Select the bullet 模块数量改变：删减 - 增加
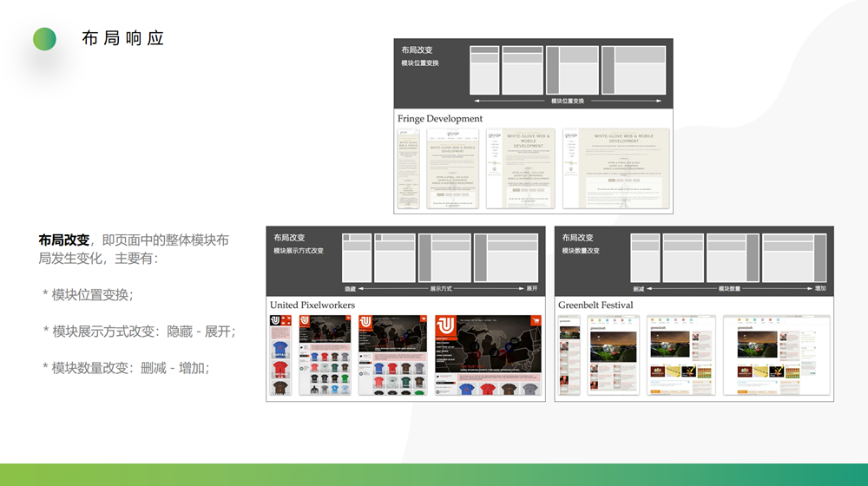Image resolution: width=868 pixels, height=486 pixels. coord(126,367)
